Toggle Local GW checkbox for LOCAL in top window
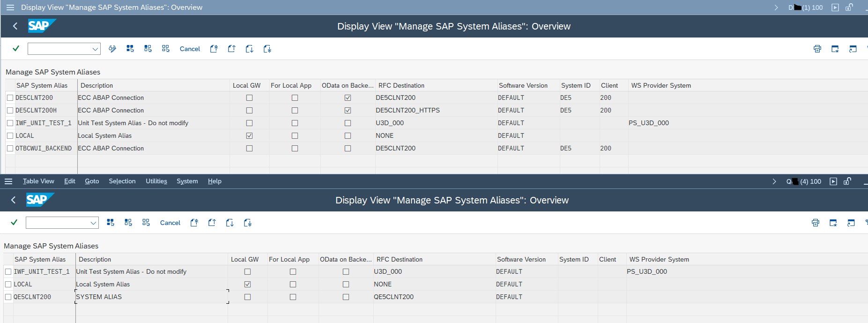Image resolution: width=868 pixels, height=323 pixels. pos(249,136)
